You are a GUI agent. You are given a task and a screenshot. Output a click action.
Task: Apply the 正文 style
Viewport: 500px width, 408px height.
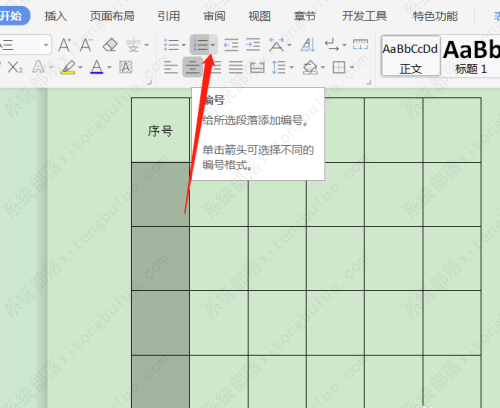click(410, 57)
